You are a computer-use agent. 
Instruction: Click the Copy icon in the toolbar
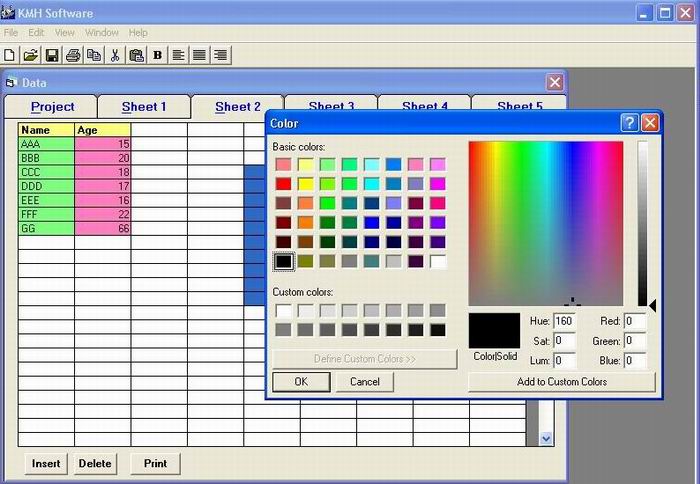pyautogui.click(x=93, y=55)
